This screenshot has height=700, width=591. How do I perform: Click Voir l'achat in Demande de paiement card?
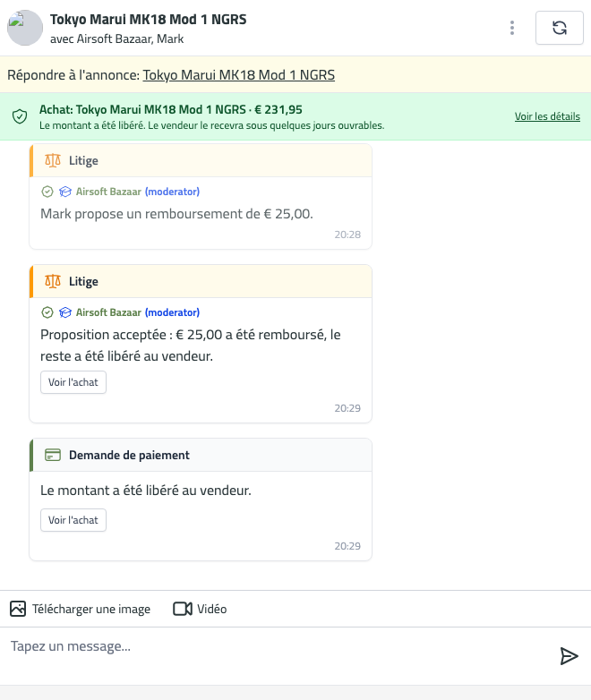73,520
